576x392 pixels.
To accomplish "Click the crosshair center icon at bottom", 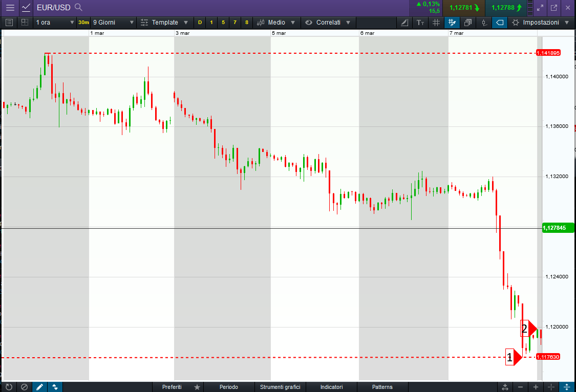I will point(551,387).
